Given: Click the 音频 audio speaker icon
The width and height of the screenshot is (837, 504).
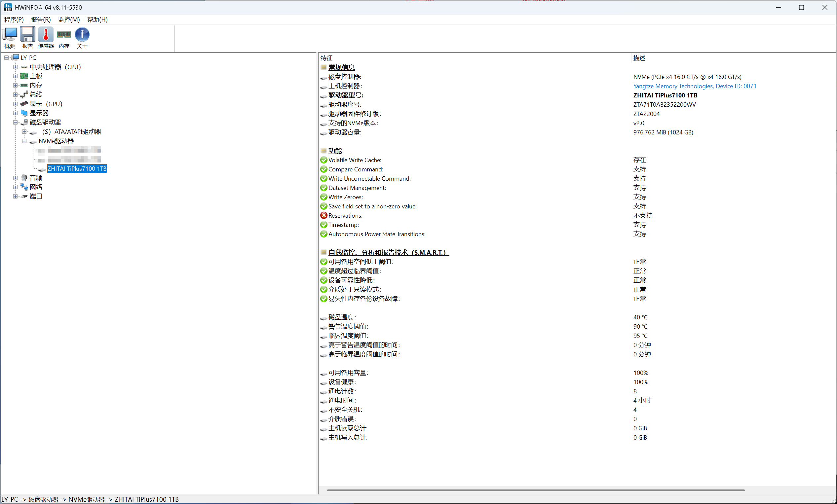Looking at the screenshot, I should [24, 178].
